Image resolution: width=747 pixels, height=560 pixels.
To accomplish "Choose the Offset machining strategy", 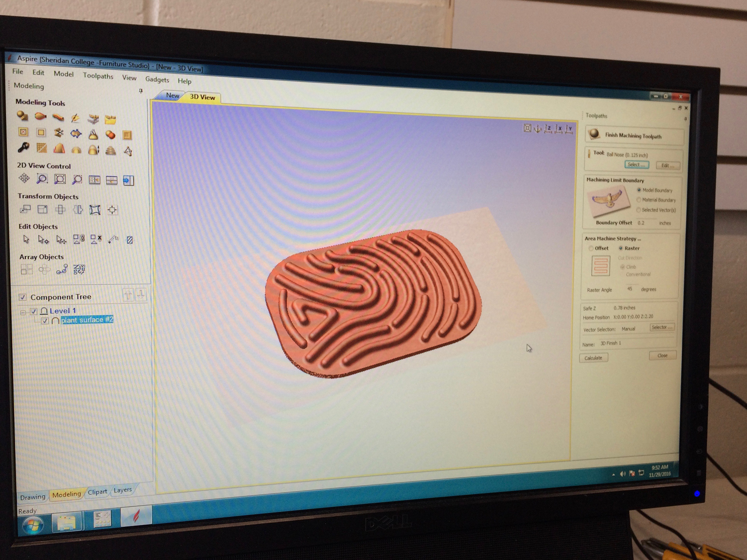I will tap(591, 248).
